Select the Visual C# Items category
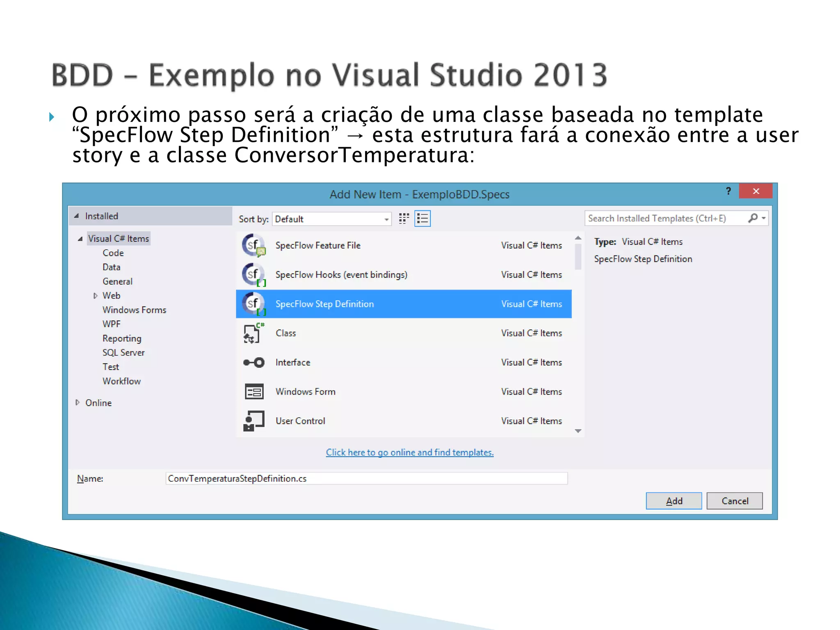This screenshot has height=630, width=840. 119,239
